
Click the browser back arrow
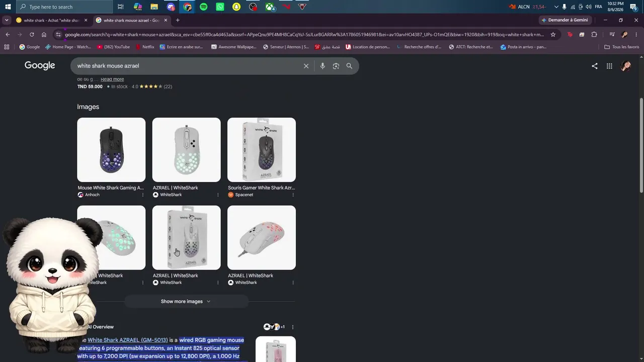coord(8,35)
